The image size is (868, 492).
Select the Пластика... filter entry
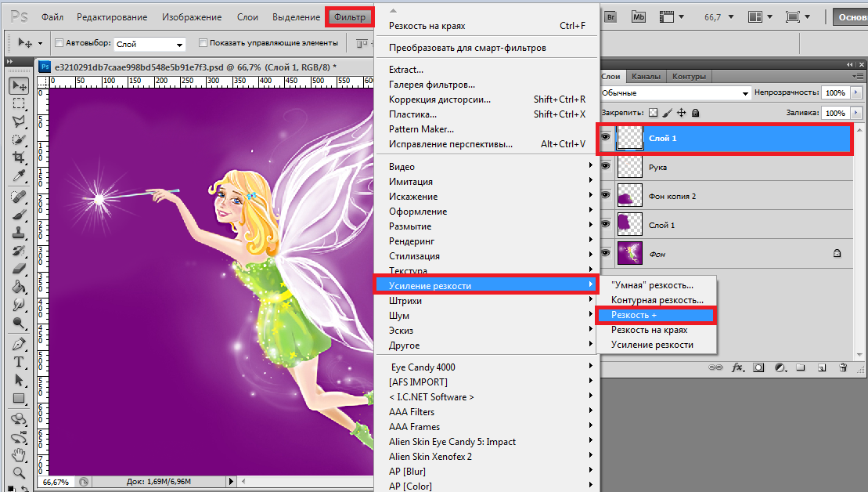(x=487, y=114)
